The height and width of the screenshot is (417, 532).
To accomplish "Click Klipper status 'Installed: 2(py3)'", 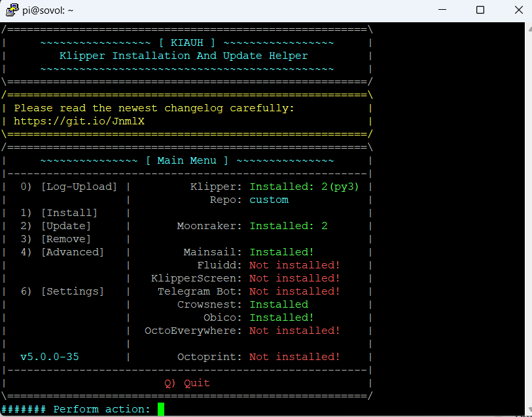I will point(304,187).
